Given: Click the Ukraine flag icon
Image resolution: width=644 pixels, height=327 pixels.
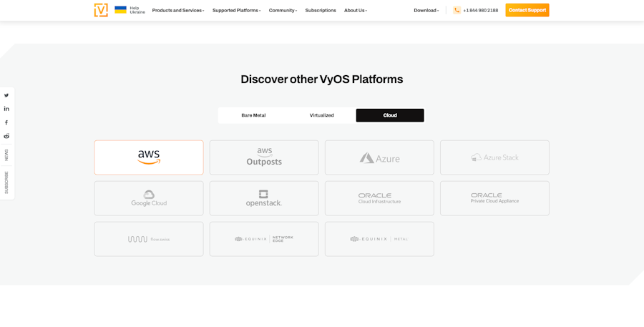Looking at the screenshot, I should pyautogui.click(x=120, y=10).
